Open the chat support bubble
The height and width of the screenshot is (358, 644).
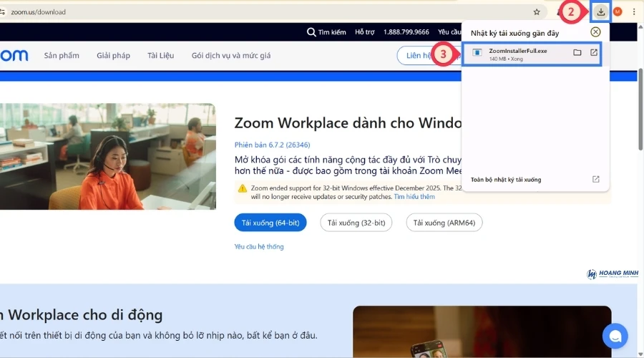[615, 335]
